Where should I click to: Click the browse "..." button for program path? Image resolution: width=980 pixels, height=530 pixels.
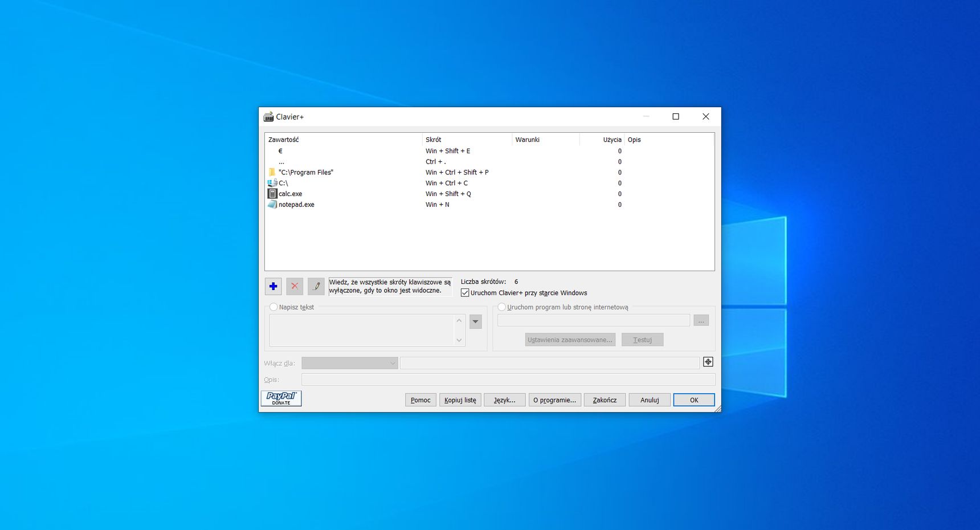pos(701,321)
